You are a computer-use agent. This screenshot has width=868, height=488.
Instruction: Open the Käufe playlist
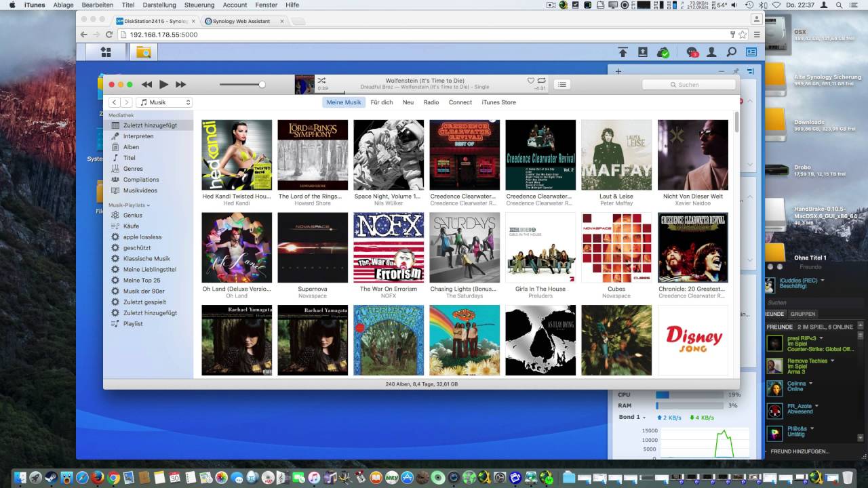coord(148,226)
